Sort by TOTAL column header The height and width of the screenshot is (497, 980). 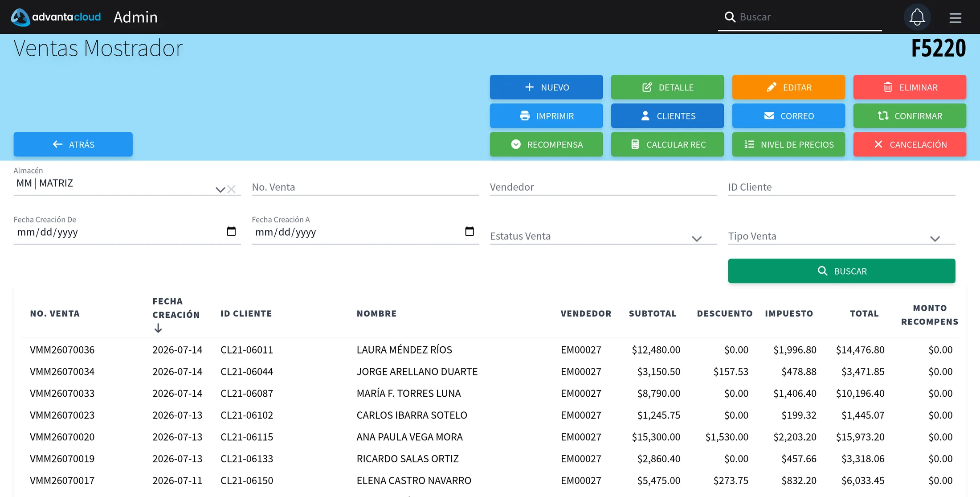pyautogui.click(x=864, y=314)
